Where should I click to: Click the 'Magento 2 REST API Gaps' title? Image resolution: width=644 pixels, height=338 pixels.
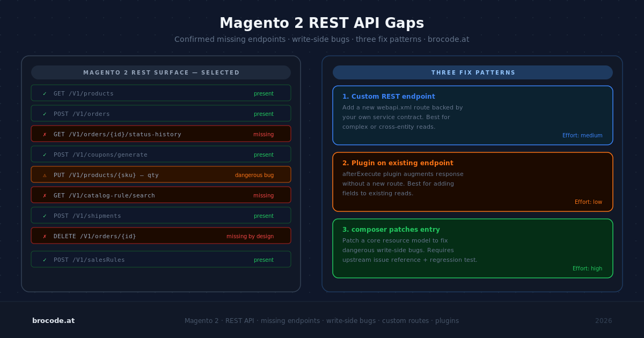[x=322, y=23]
